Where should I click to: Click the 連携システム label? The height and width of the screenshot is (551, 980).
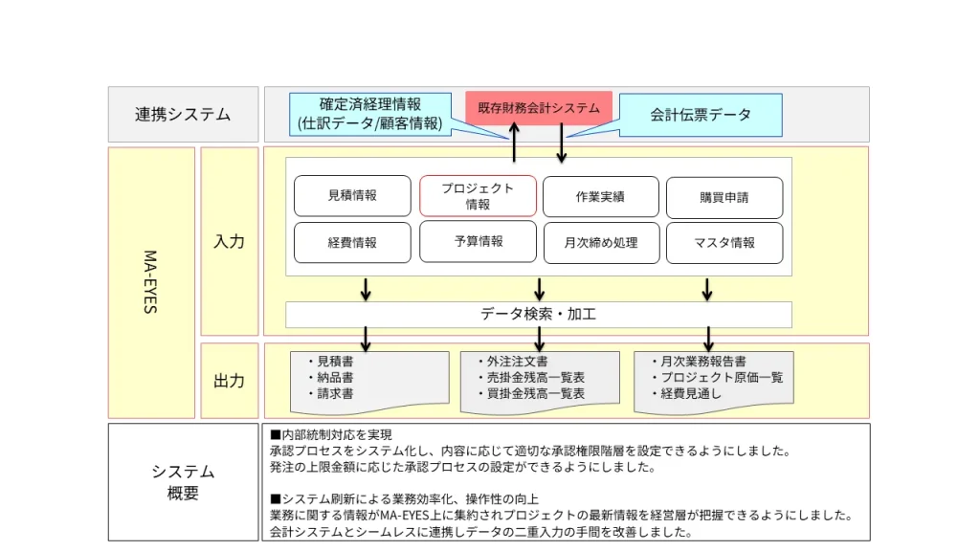click(x=183, y=115)
